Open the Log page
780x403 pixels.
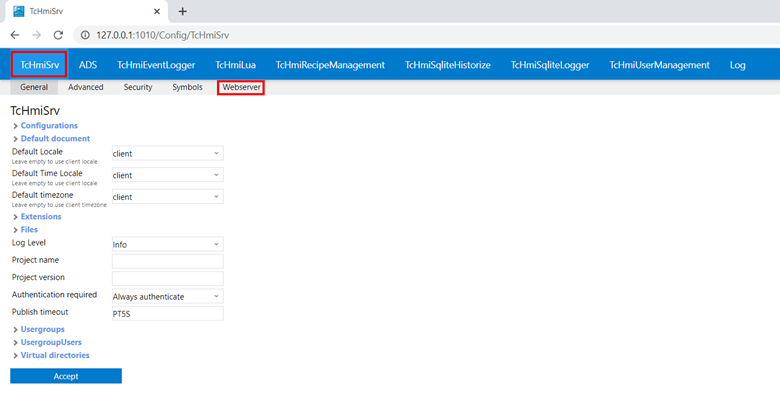click(x=737, y=65)
